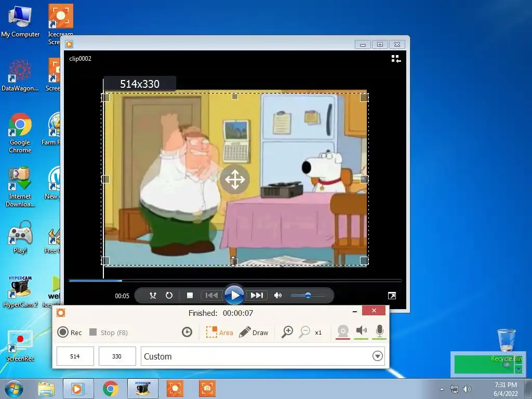Click the 514x330 size label

139,84
